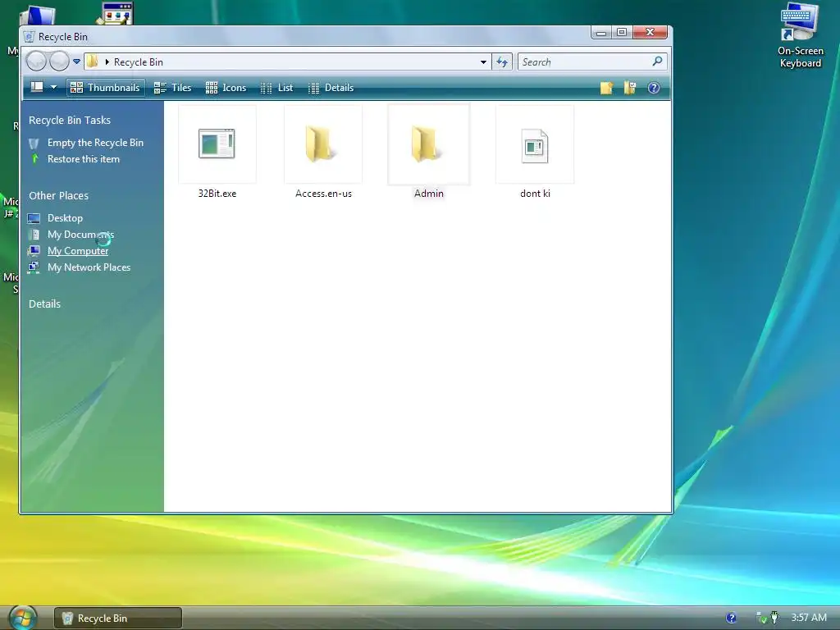Select the Admin folder thumbnail

point(428,144)
